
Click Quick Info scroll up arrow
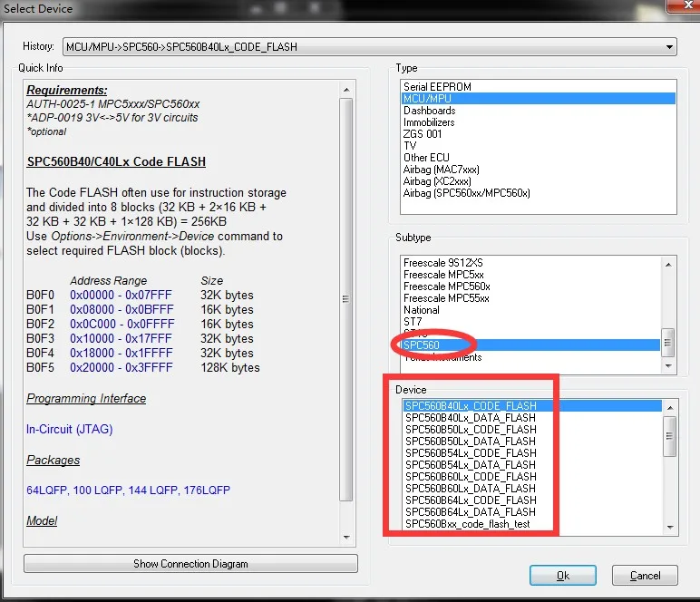coord(346,90)
